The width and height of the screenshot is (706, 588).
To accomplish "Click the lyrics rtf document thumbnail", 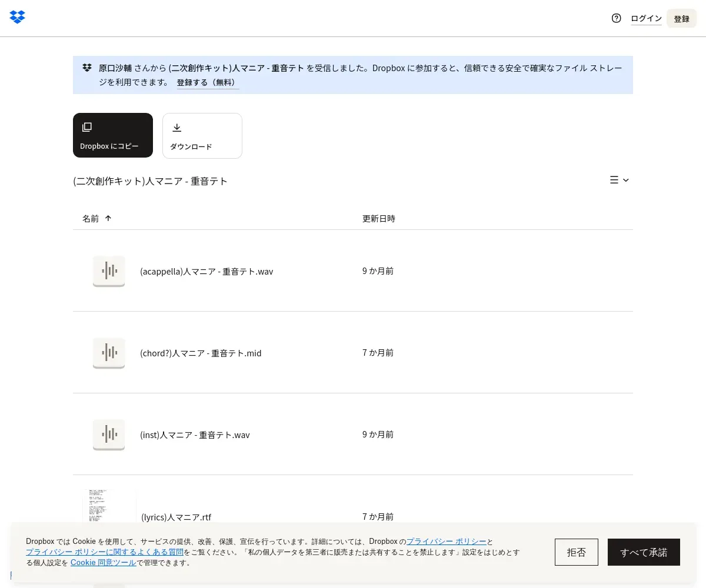I will click(109, 506).
